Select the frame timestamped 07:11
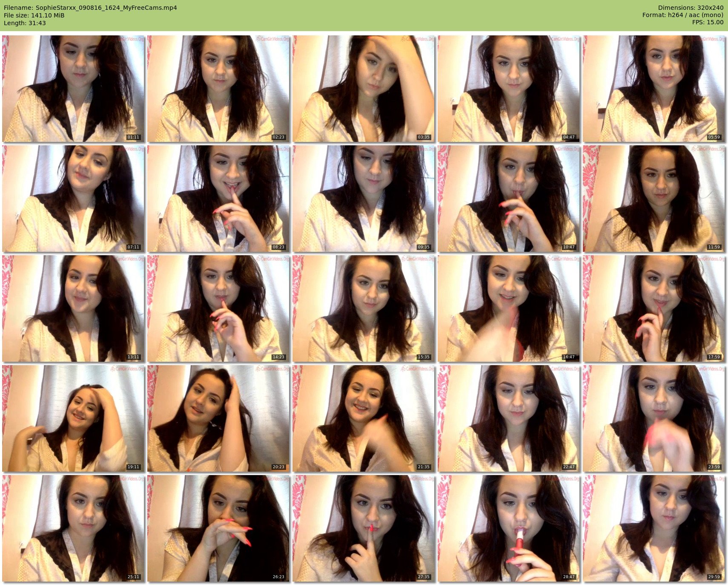 tap(73, 199)
